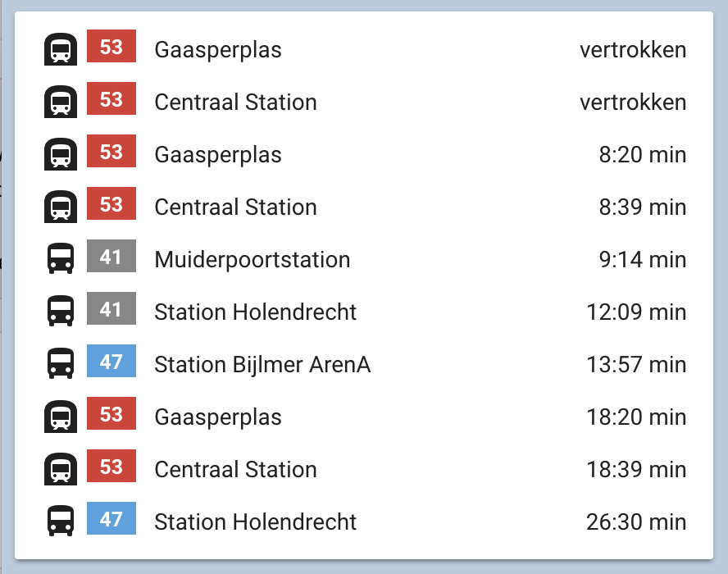Screen dimensions: 728x574
Task: Click bus icon for line 41 Station Holendrecht
Action: [60, 312]
